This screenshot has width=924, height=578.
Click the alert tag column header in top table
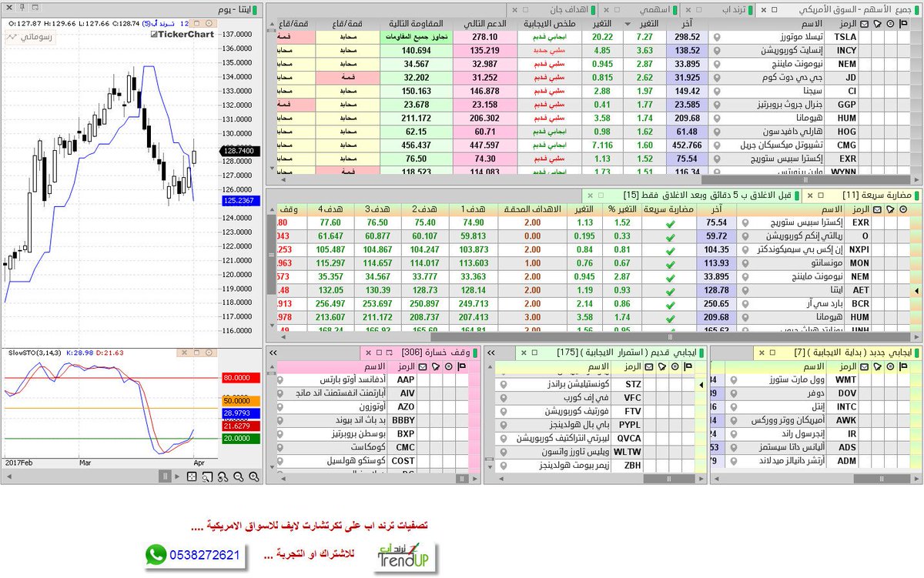[x=877, y=24]
